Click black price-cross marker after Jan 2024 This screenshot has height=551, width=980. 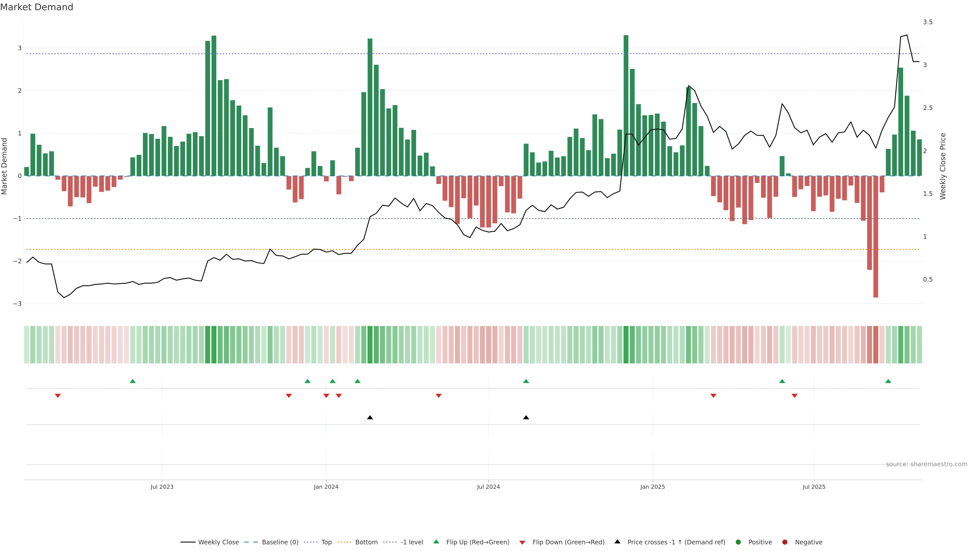[x=370, y=418]
